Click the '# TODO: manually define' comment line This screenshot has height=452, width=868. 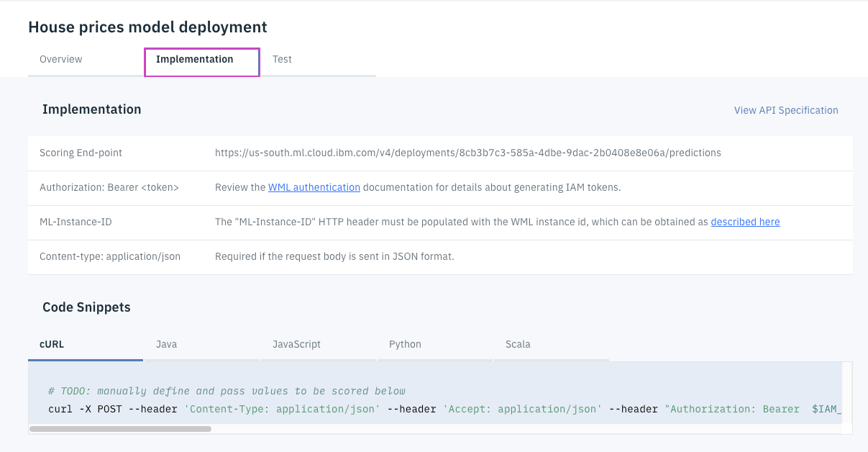(x=227, y=391)
